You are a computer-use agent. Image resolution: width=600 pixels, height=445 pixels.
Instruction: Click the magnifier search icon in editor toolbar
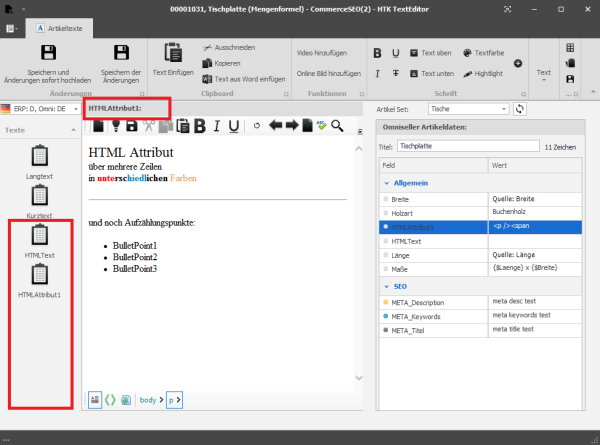[x=337, y=126]
